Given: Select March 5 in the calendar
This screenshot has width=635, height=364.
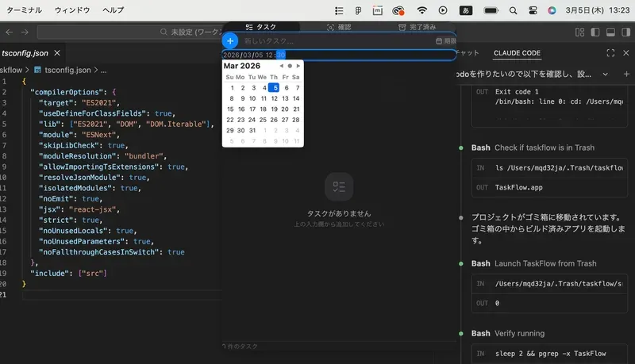Looking at the screenshot, I should point(275,88).
